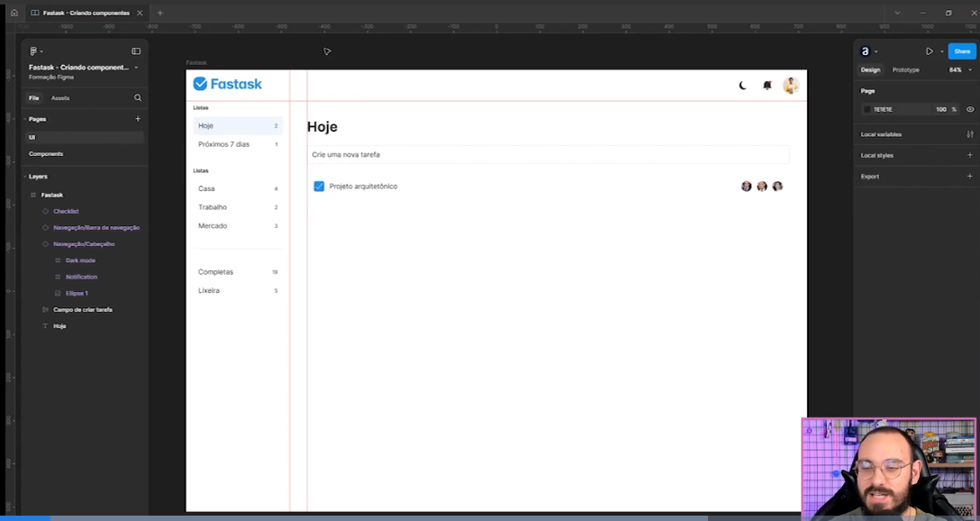Switch to the Assets tab

(60, 98)
